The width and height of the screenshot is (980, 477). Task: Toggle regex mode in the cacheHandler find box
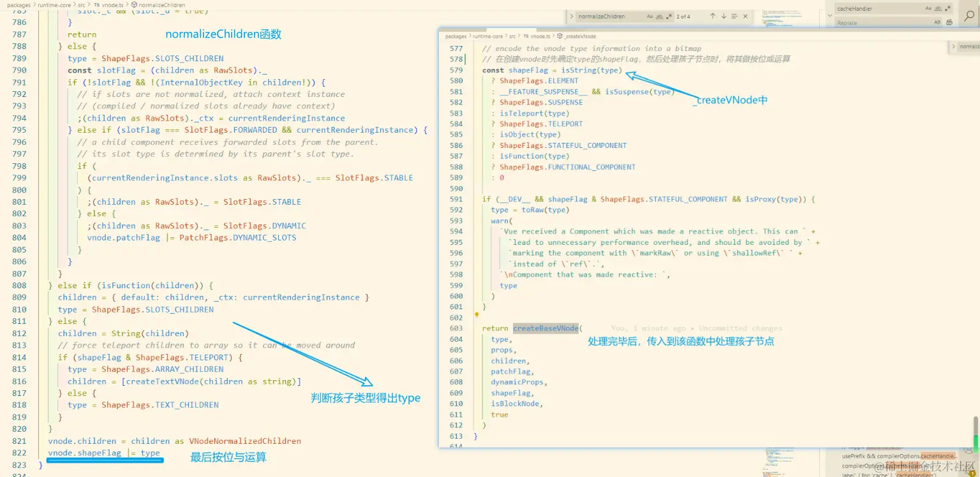tap(947, 8)
